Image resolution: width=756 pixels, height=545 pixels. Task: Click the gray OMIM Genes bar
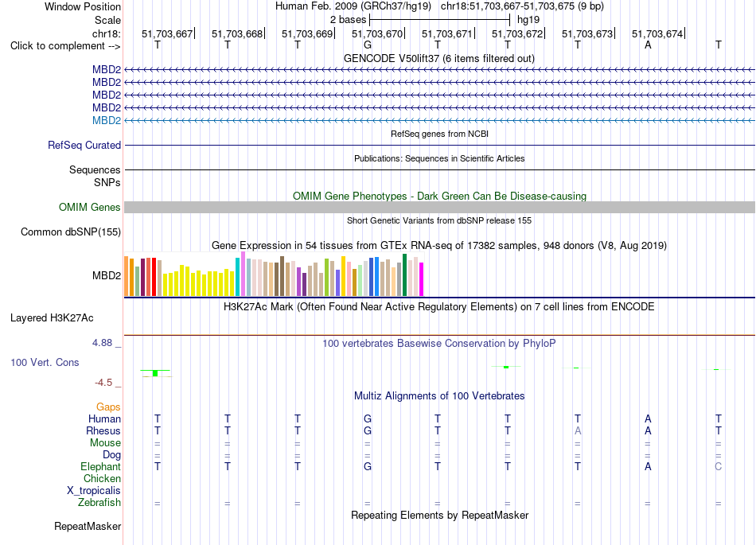point(439,207)
